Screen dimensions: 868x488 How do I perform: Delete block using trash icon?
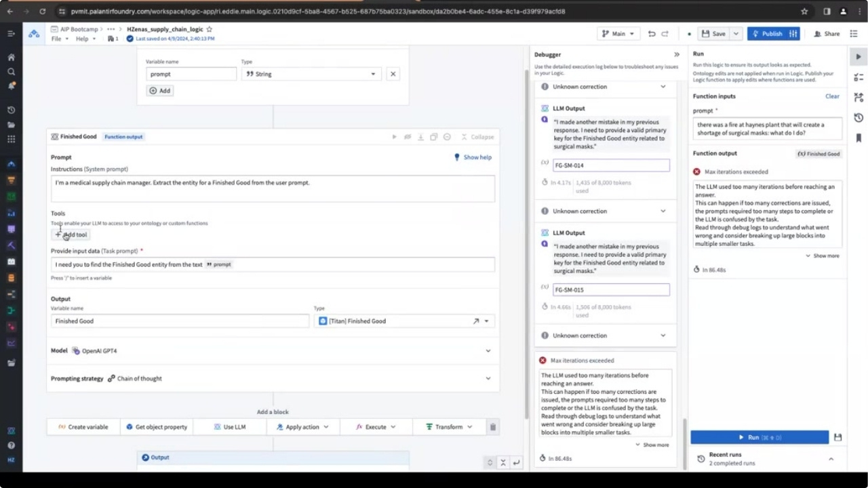pos(493,427)
